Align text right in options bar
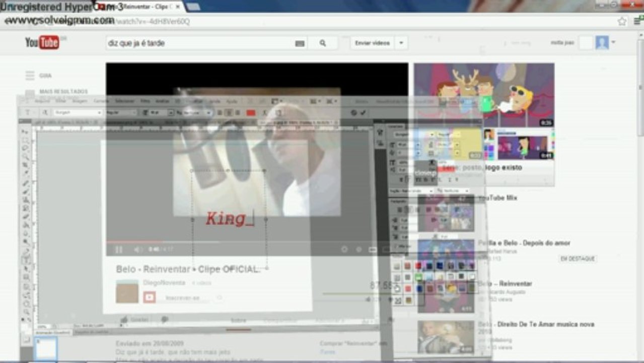This screenshot has width=644, height=363. (238, 112)
